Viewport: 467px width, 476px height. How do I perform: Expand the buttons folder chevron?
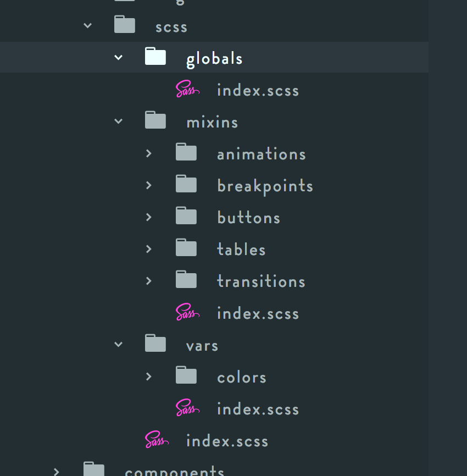[149, 217]
